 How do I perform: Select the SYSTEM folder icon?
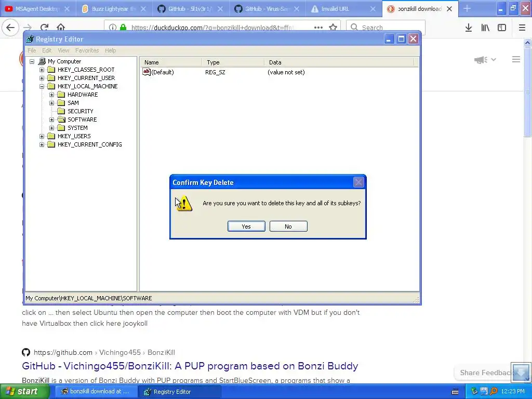(61, 128)
